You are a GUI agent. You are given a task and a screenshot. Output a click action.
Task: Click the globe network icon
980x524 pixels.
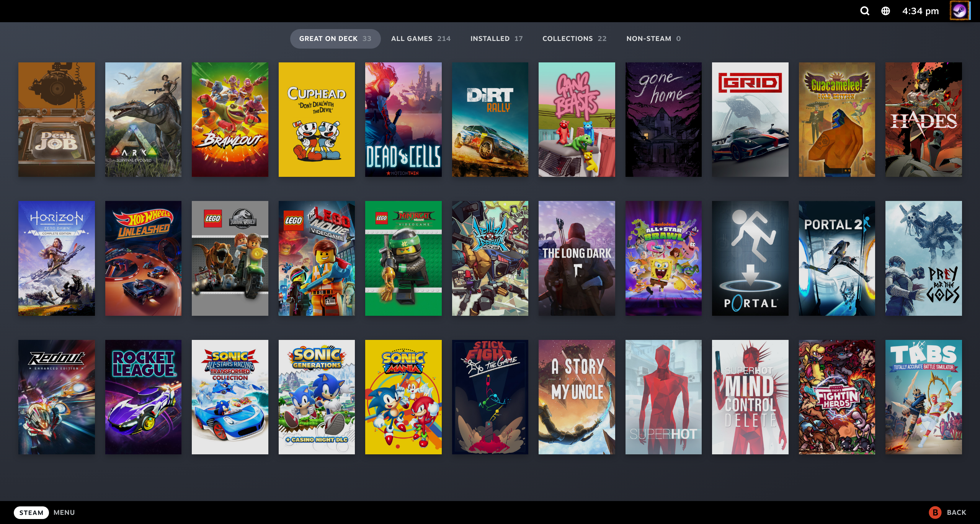885,11
